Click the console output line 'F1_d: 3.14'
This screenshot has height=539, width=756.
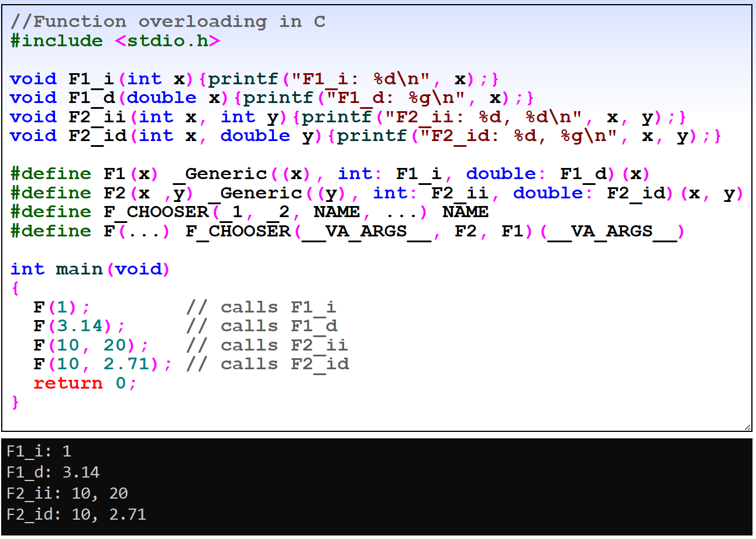tap(53, 472)
